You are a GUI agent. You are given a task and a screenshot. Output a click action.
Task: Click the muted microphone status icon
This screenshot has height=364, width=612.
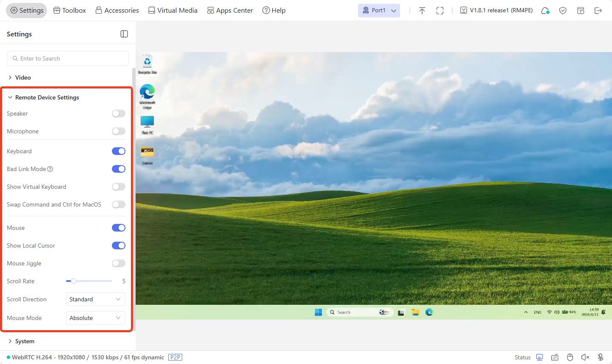tap(601, 357)
